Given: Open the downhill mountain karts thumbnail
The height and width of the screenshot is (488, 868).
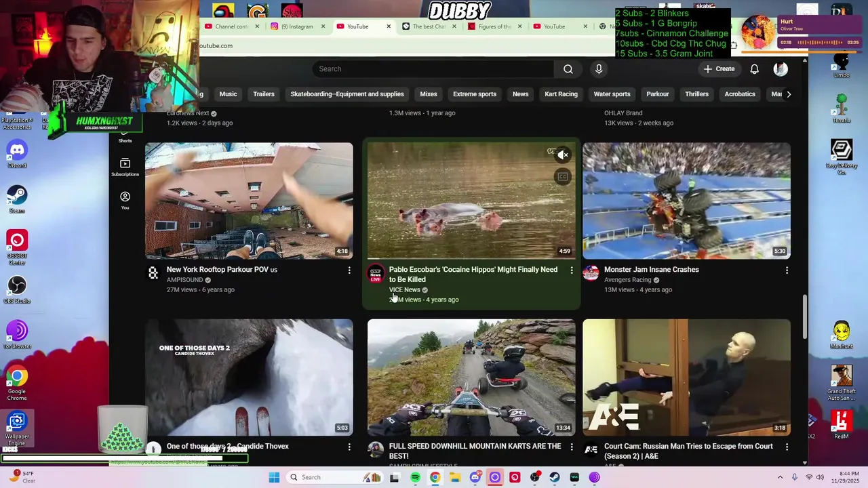Looking at the screenshot, I should click(x=471, y=378).
